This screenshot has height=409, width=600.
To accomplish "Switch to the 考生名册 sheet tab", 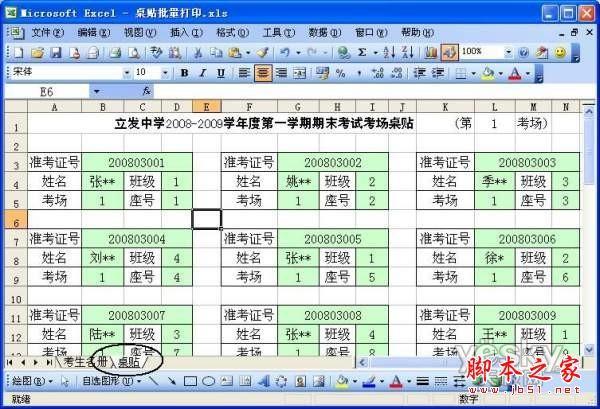I will [x=86, y=362].
